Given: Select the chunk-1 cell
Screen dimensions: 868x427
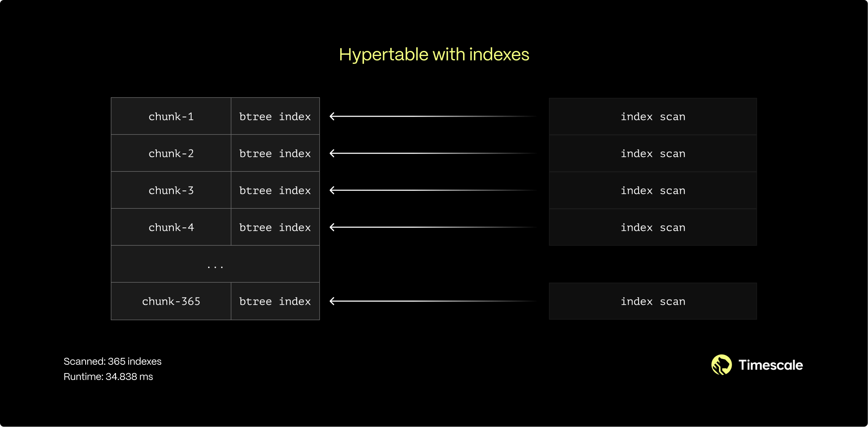Looking at the screenshot, I should (171, 117).
